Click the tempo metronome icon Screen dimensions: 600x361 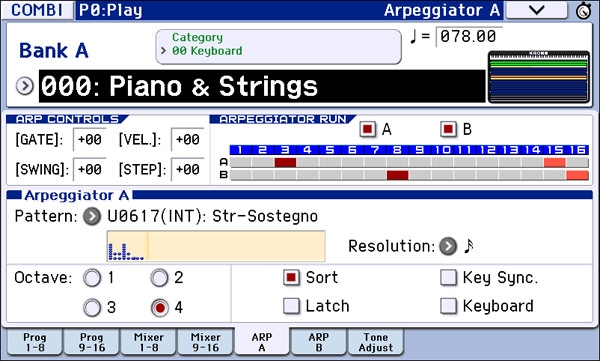point(584,11)
